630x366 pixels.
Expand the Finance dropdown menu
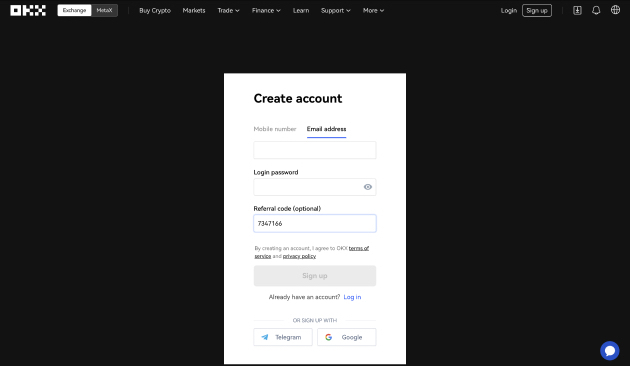point(266,10)
